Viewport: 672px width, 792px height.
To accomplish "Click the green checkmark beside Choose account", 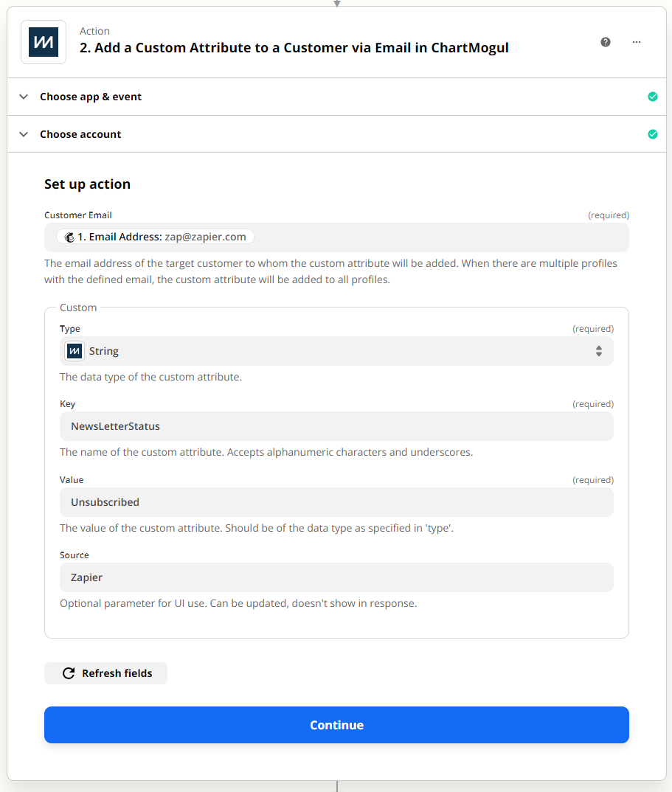I will tap(653, 134).
